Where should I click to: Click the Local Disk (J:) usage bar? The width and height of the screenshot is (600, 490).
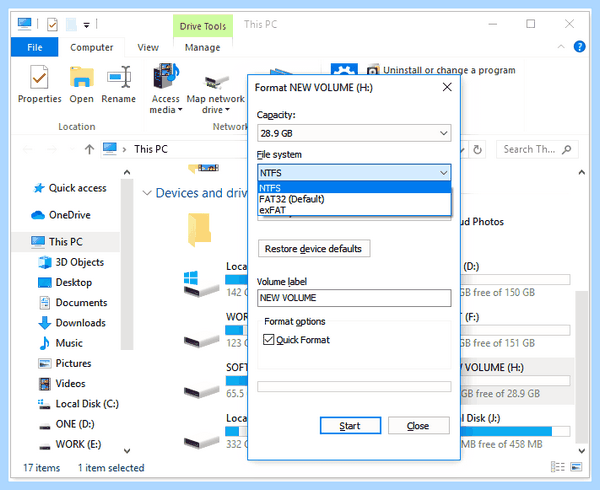click(515, 431)
